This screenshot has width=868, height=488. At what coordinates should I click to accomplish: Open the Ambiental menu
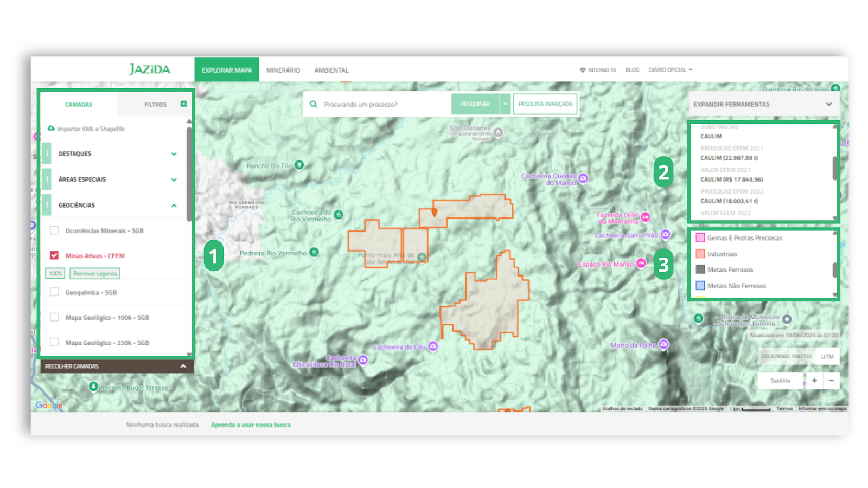tap(331, 70)
